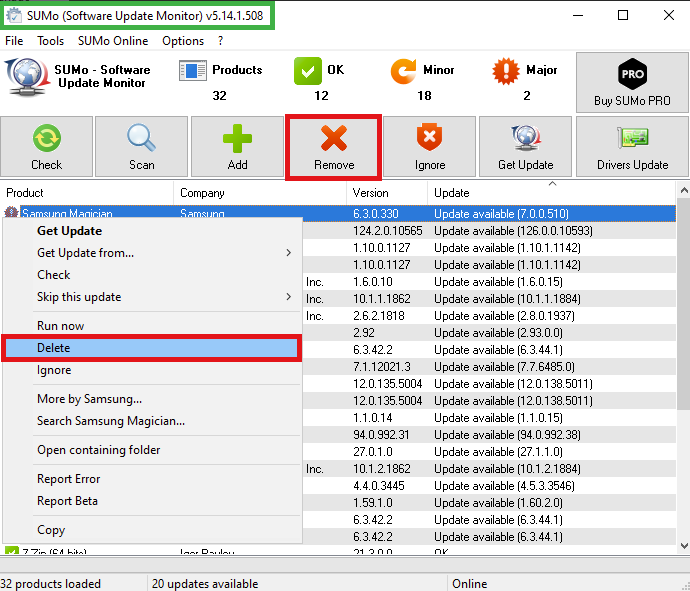This screenshot has height=591, width=690.
Task: Sort by Version column header
Action: pyautogui.click(x=387, y=193)
